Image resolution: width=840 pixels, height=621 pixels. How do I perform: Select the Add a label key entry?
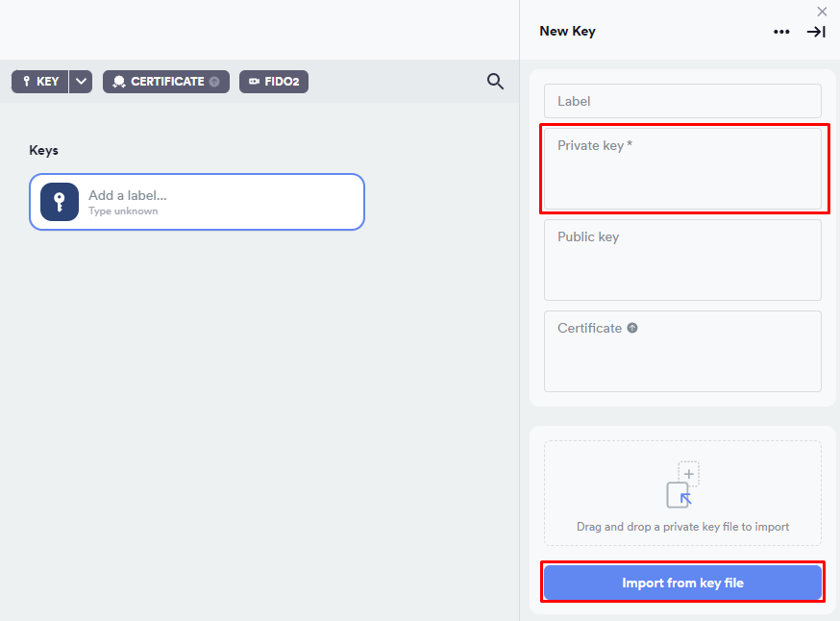click(x=196, y=202)
